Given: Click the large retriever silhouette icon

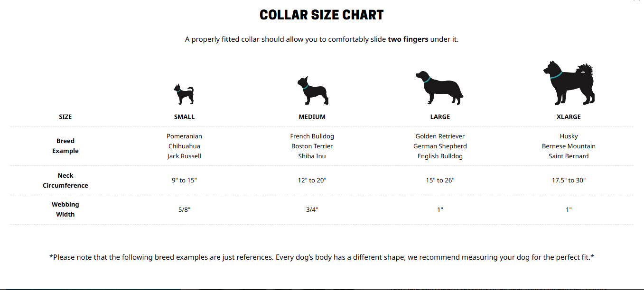Looking at the screenshot, I should pos(439,88).
